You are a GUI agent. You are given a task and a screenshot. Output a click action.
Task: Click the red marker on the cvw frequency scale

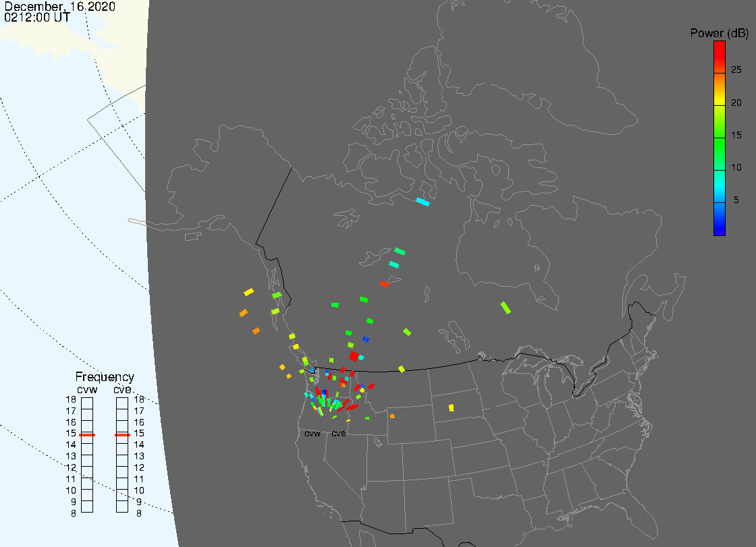coord(87,435)
